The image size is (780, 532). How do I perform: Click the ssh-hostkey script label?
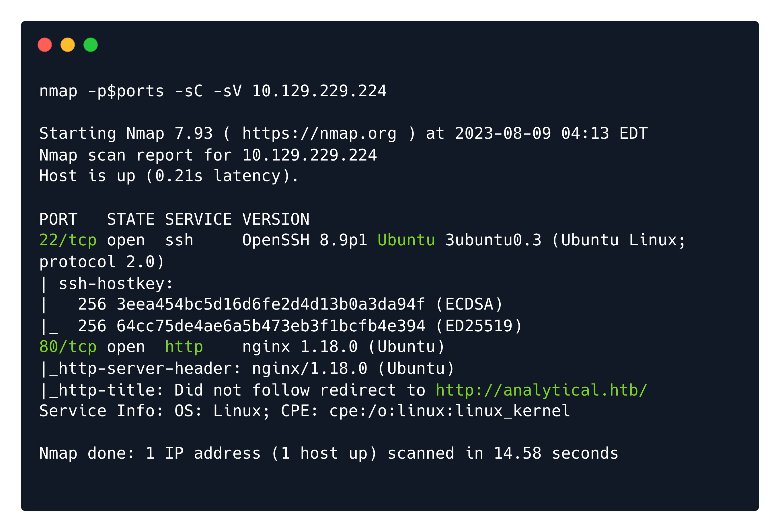[116, 284]
